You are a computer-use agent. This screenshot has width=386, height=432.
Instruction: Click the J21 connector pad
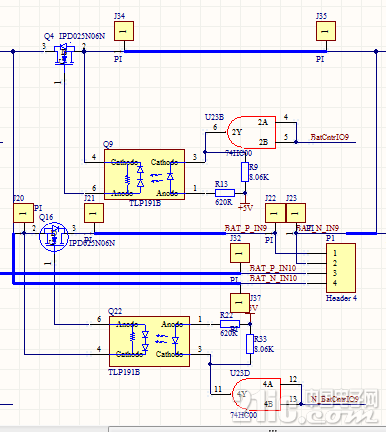tap(94, 213)
